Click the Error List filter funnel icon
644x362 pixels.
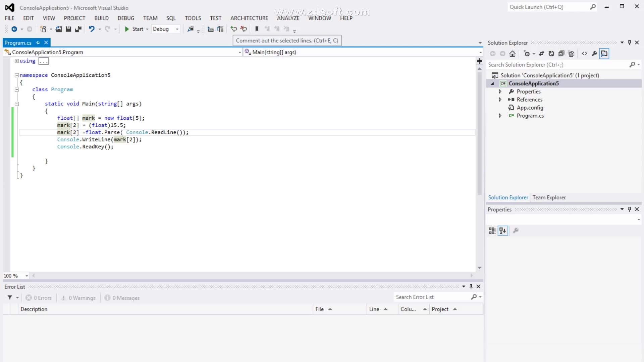[10, 298]
